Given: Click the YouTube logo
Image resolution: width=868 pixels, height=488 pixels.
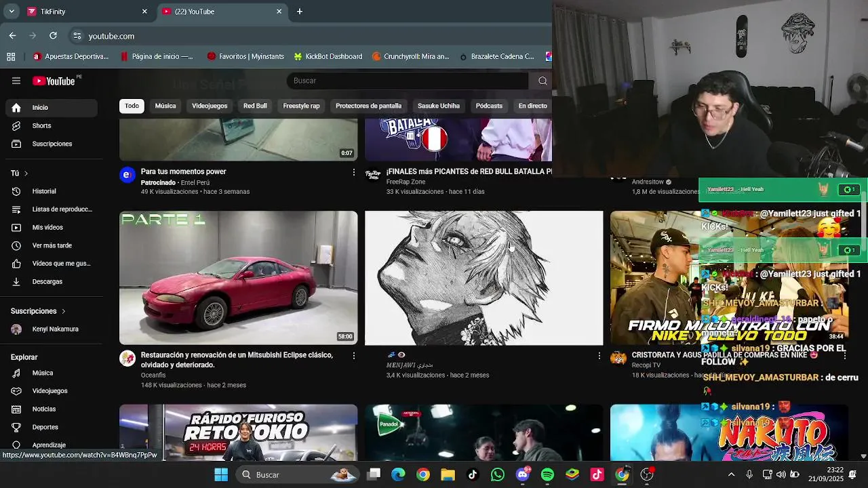Looking at the screenshot, I should (54, 81).
